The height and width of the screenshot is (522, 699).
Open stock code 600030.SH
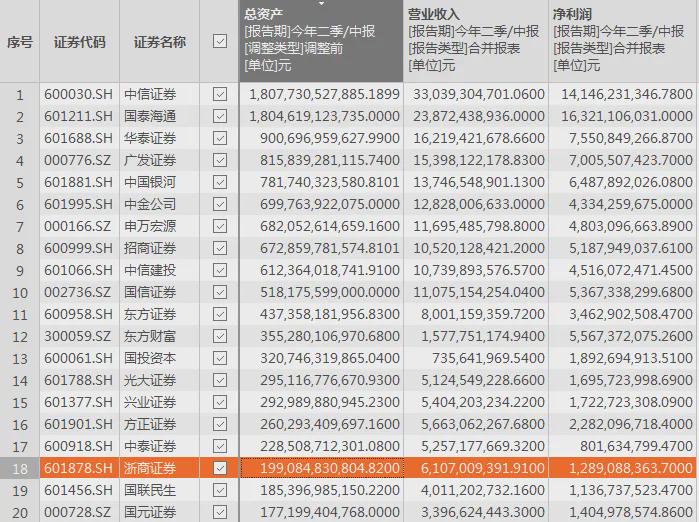(x=79, y=94)
